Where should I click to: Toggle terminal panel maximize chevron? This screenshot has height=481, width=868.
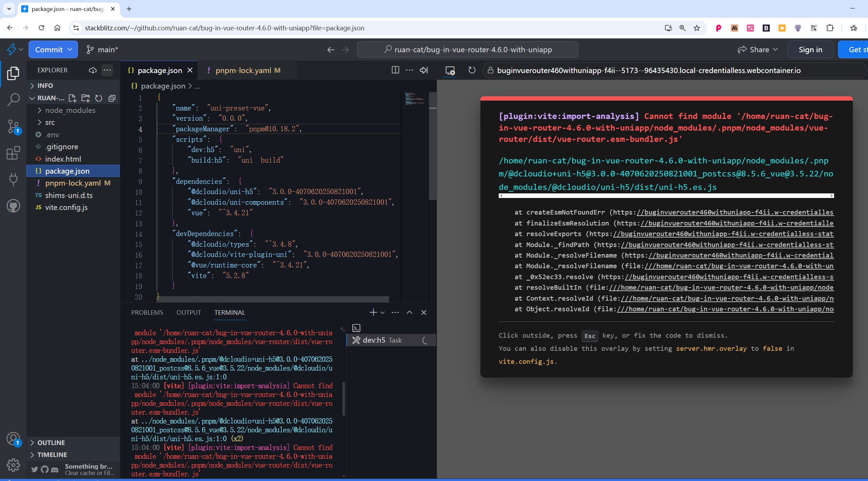pos(409,312)
